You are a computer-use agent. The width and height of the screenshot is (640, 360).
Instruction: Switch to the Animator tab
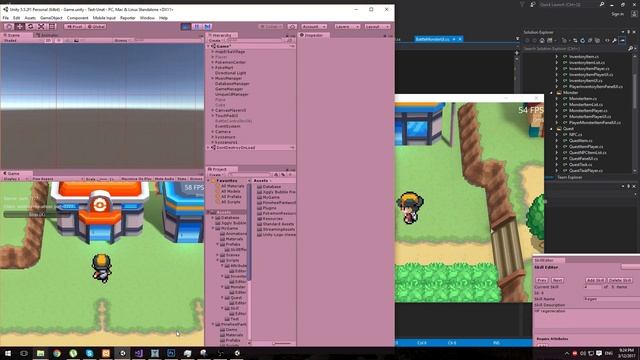[48, 36]
